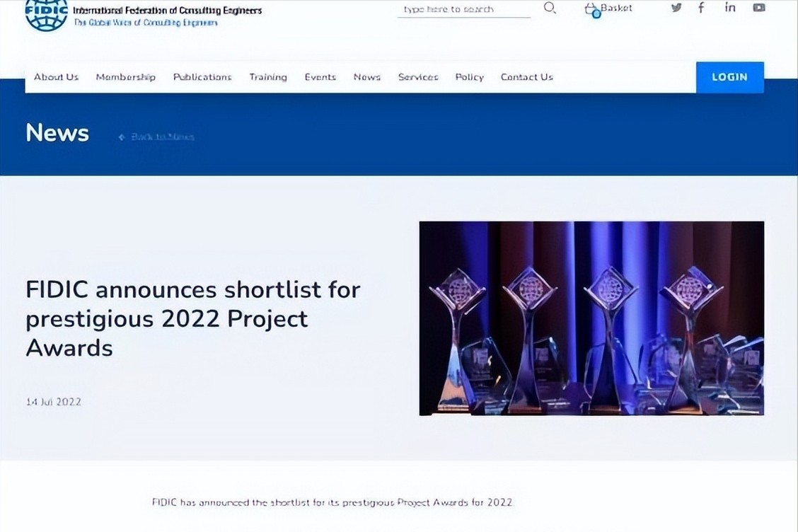Click the FIDIC globe logo
This screenshot has height=532, width=798.
[x=46, y=15]
